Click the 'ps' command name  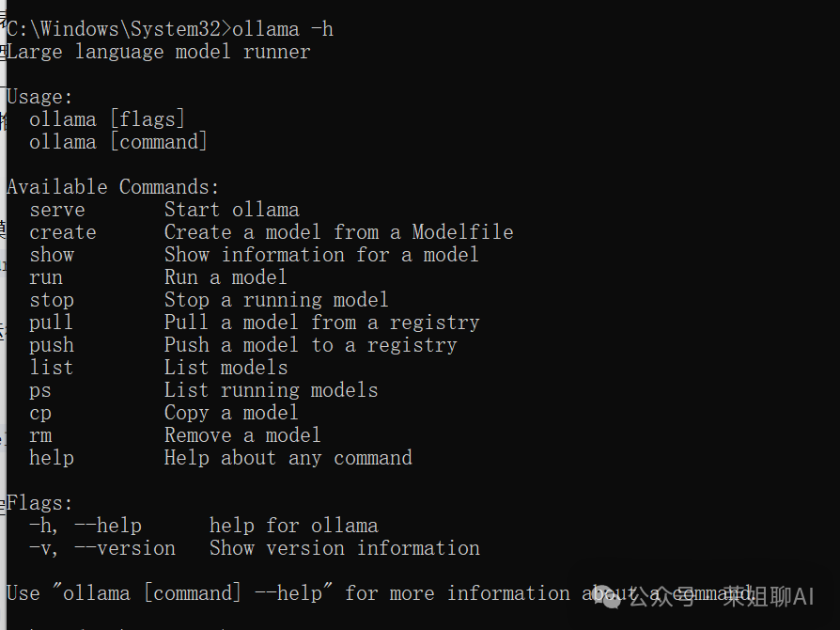(40, 391)
